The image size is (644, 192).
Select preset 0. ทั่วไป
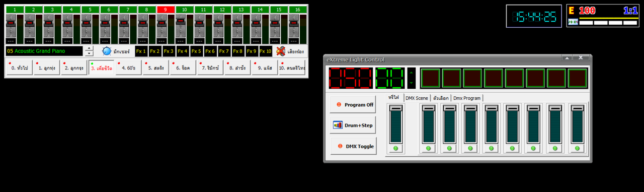tap(20, 68)
